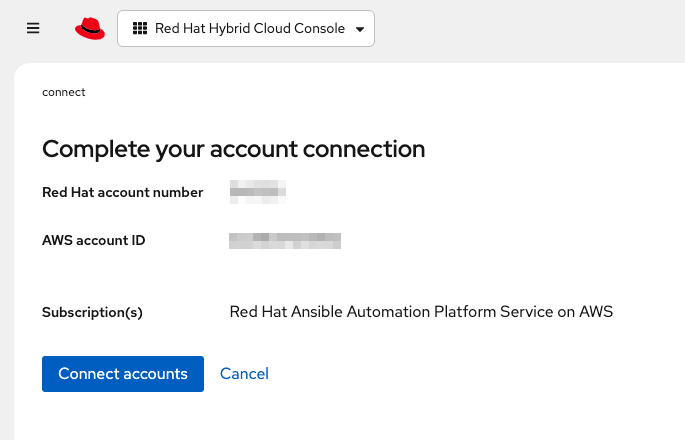Click the Red Hat fedora logo

90,28
